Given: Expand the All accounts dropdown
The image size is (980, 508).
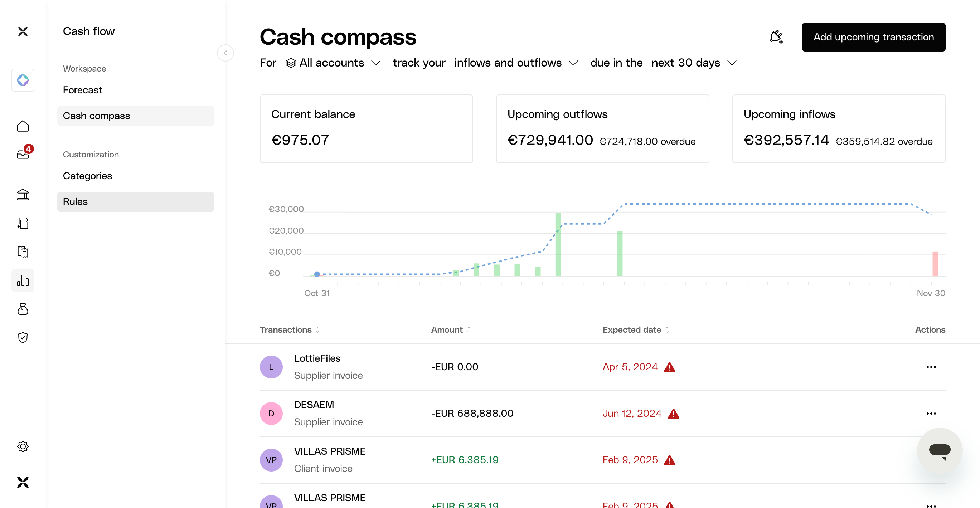Looking at the screenshot, I should pos(333,63).
